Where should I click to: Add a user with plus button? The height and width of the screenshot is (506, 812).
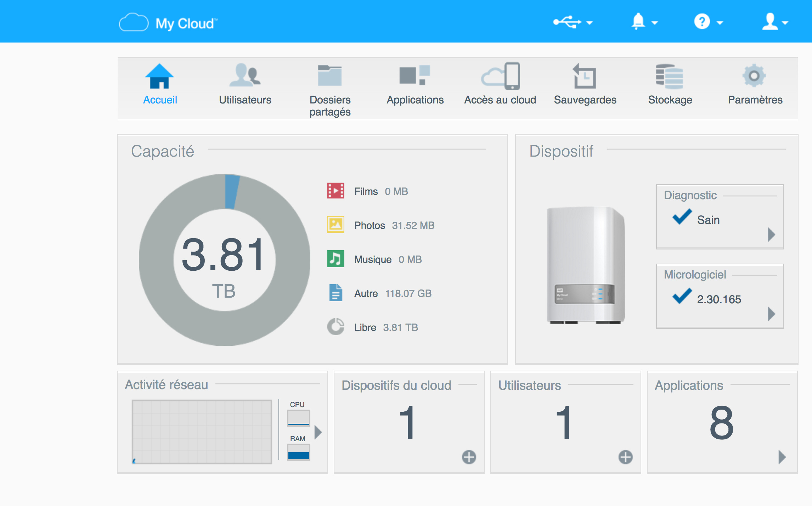pos(625,457)
